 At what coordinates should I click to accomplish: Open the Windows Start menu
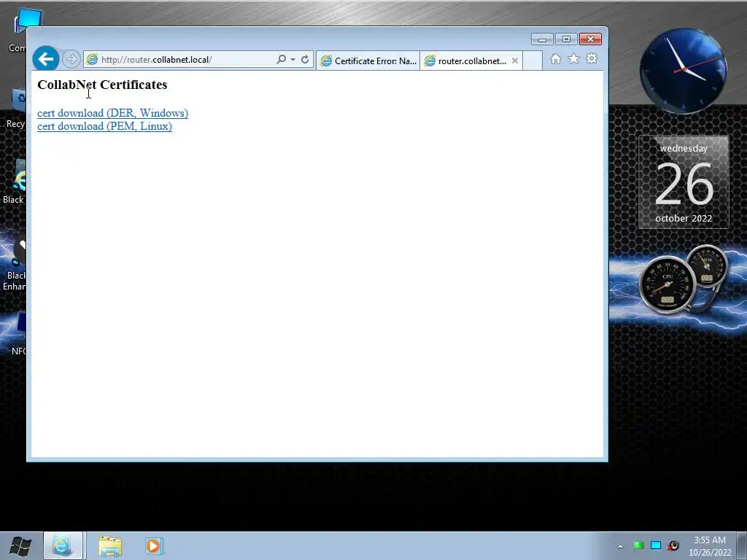[x=20, y=545]
